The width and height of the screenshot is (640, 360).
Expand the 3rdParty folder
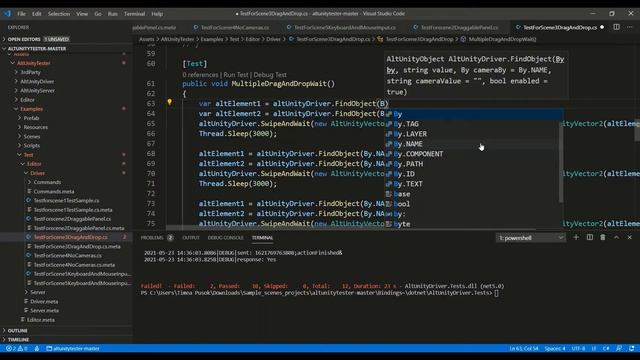click(x=31, y=72)
